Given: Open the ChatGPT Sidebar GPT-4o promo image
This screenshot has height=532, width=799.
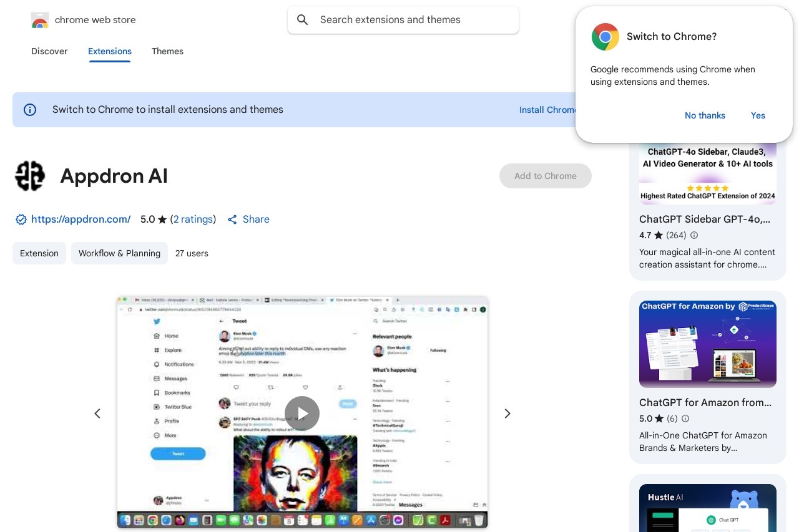Looking at the screenshot, I should point(708,173).
